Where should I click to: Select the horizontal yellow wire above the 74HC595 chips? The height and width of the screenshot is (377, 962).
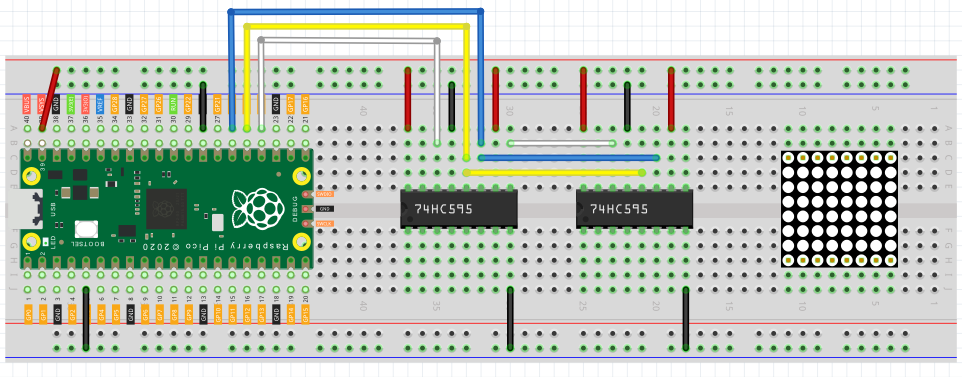(x=554, y=173)
